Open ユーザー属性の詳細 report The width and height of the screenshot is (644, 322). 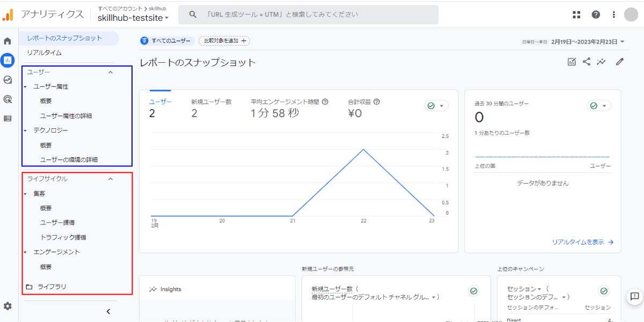coord(66,115)
